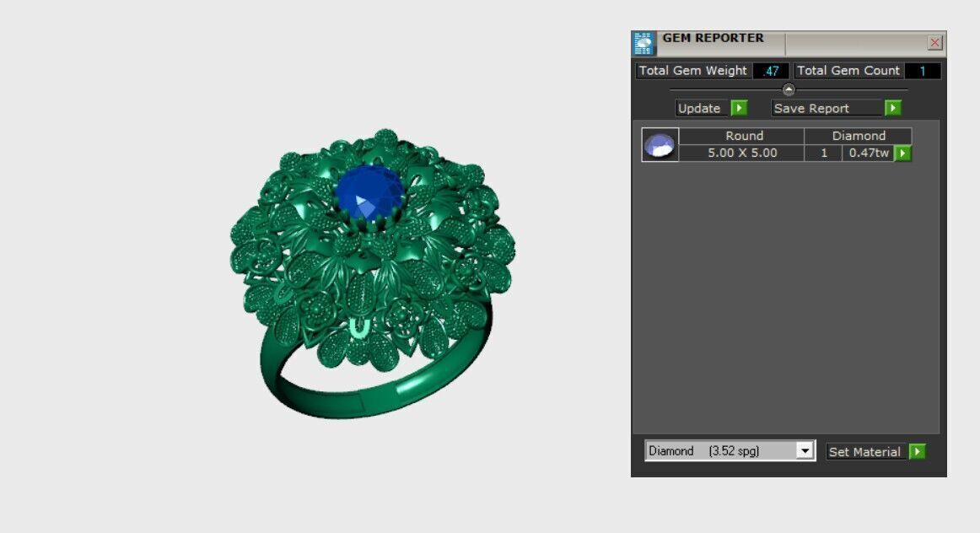Click the Total Gem Count value 1

point(922,71)
